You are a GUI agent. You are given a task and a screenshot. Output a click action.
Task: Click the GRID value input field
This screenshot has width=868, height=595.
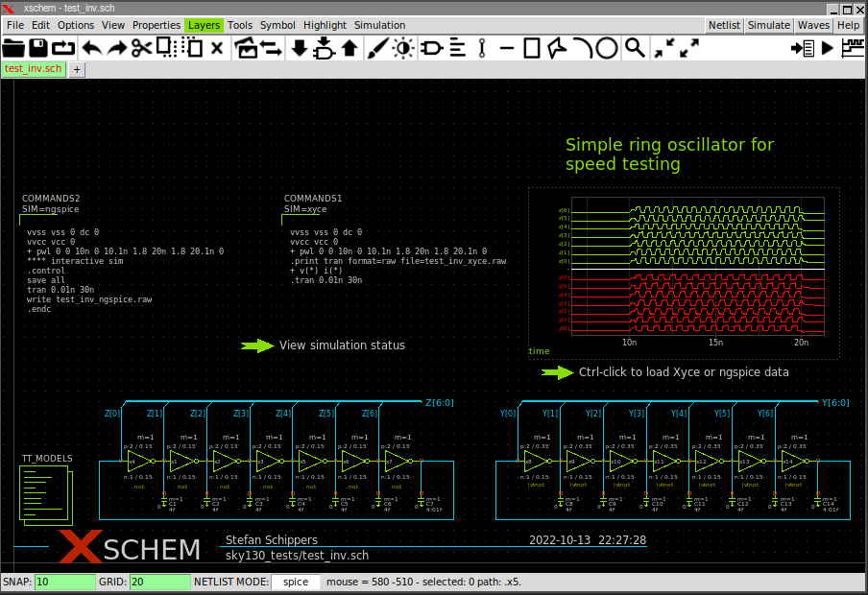click(x=159, y=582)
